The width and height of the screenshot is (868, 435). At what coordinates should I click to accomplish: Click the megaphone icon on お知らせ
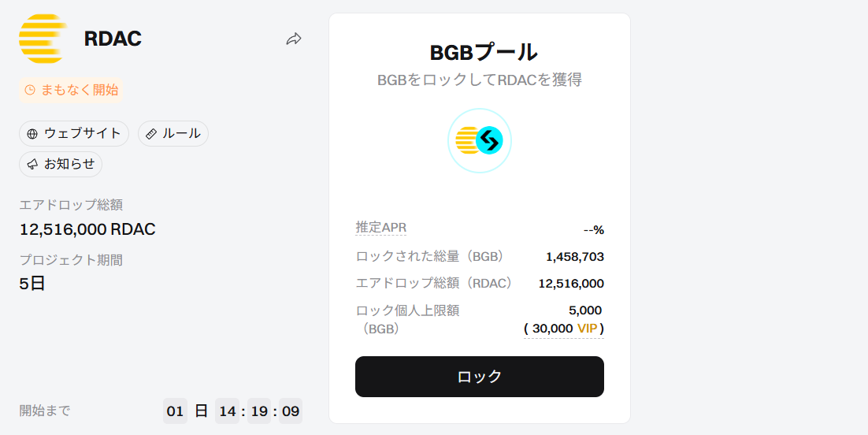pos(32,165)
